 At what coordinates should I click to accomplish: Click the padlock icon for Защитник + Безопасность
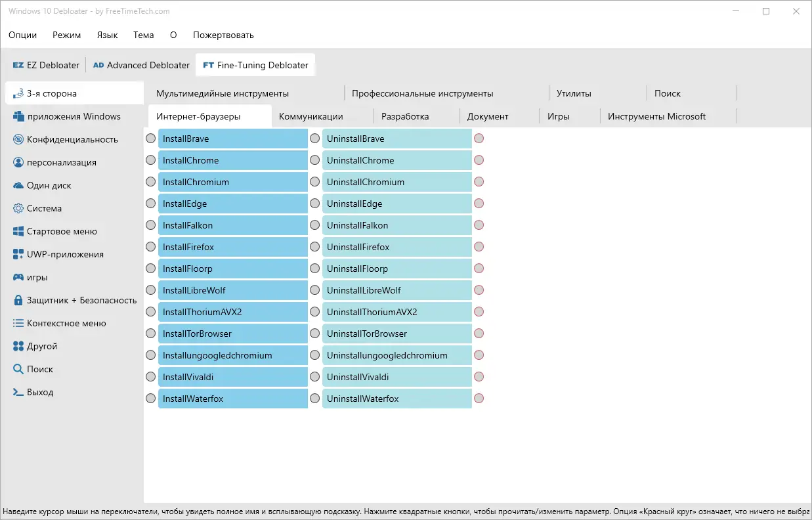(18, 300)
